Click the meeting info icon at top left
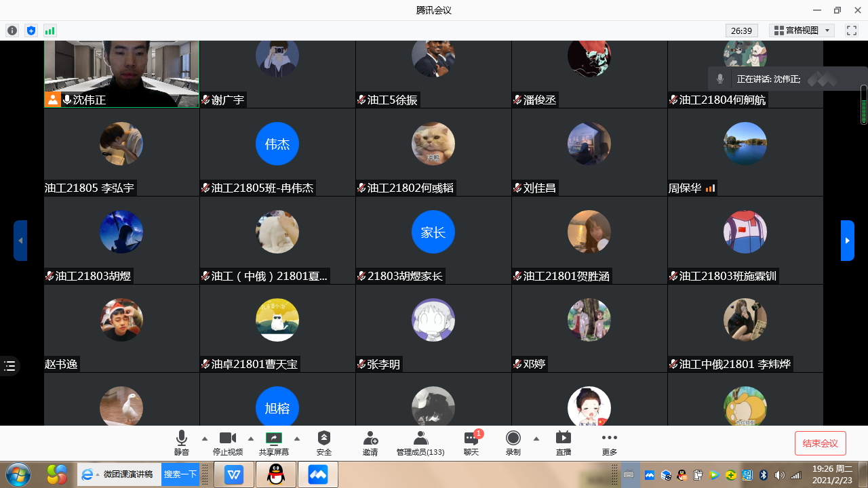Viewport: 868px width, 488px height. point(12,30)
